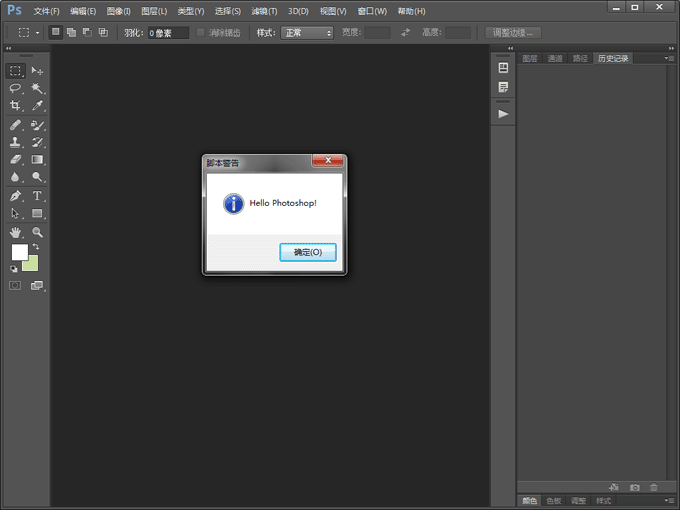Toggle the anti-alias checkbox

tap(200, 33)
